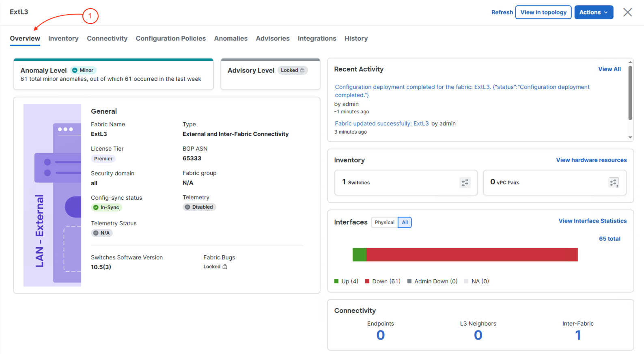Click the LAN - External fabric illustration
The image size is (644, 354).
coord(52,195)
